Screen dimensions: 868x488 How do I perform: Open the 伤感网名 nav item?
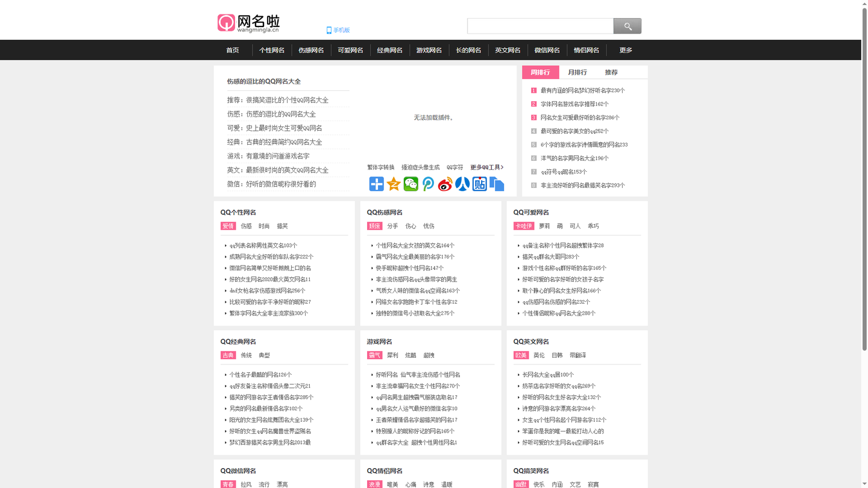click(311, 50)
